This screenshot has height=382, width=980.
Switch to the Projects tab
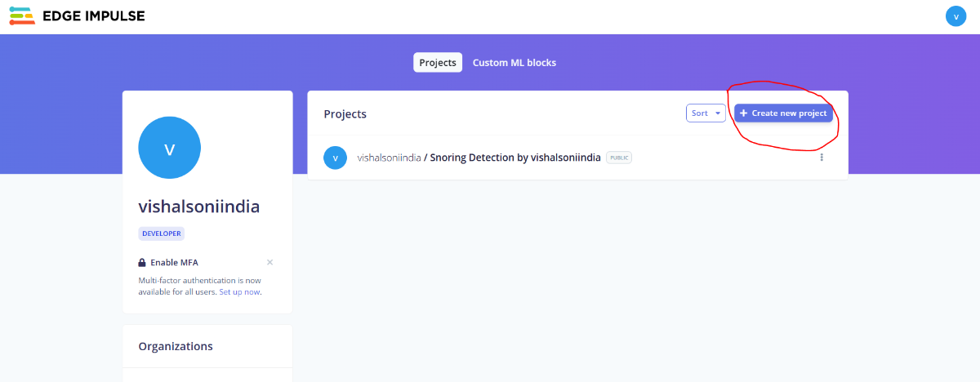point(438,63)
